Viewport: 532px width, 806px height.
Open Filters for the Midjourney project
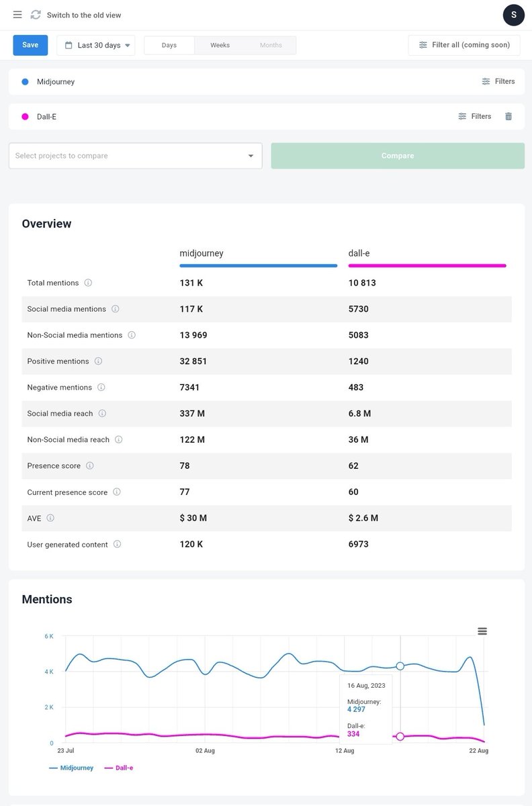click(x=498, y=81)
